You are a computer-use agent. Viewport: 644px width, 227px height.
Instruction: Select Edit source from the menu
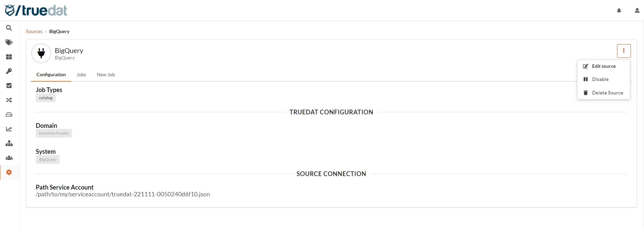603,66
